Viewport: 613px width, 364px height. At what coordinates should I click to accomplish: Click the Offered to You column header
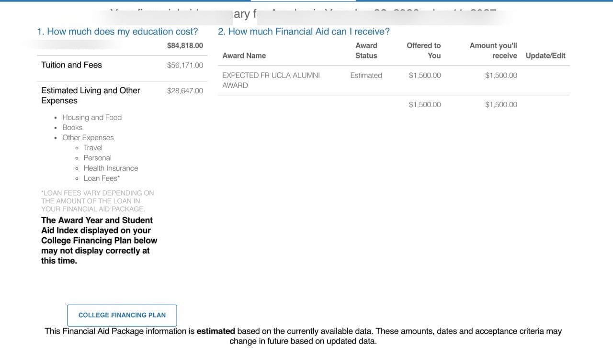pyautogui.click(x=424, y=50)
